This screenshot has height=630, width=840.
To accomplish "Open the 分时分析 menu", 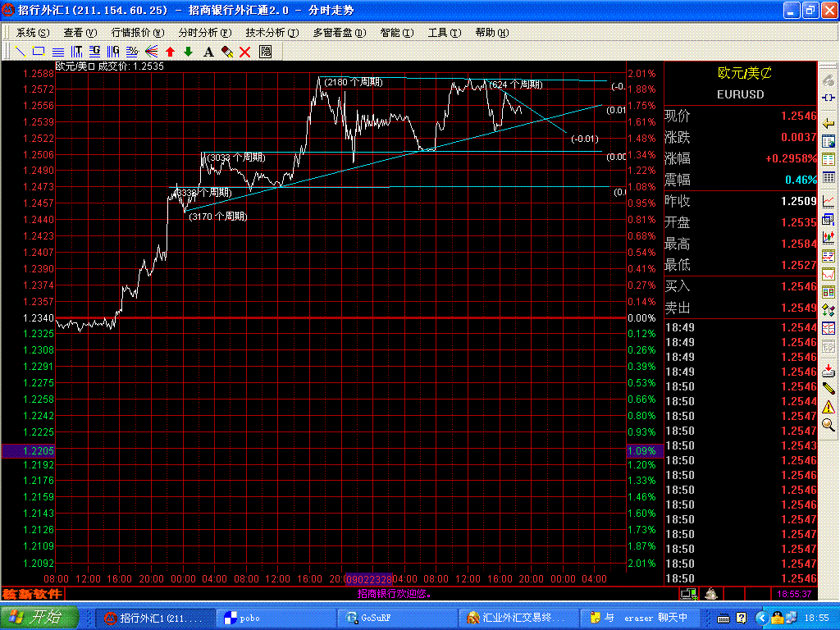I will (x=204, y=33).
